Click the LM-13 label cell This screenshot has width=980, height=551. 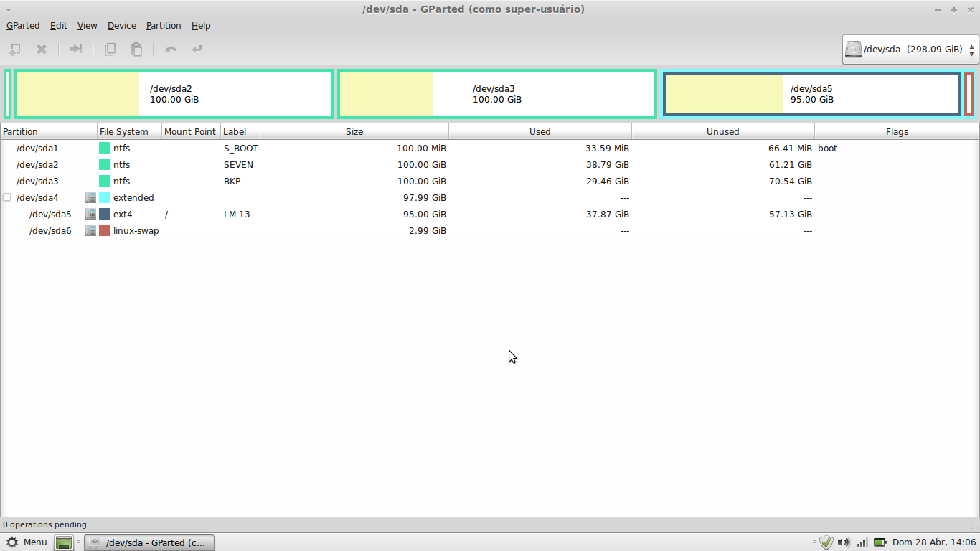tap(237, 214)
